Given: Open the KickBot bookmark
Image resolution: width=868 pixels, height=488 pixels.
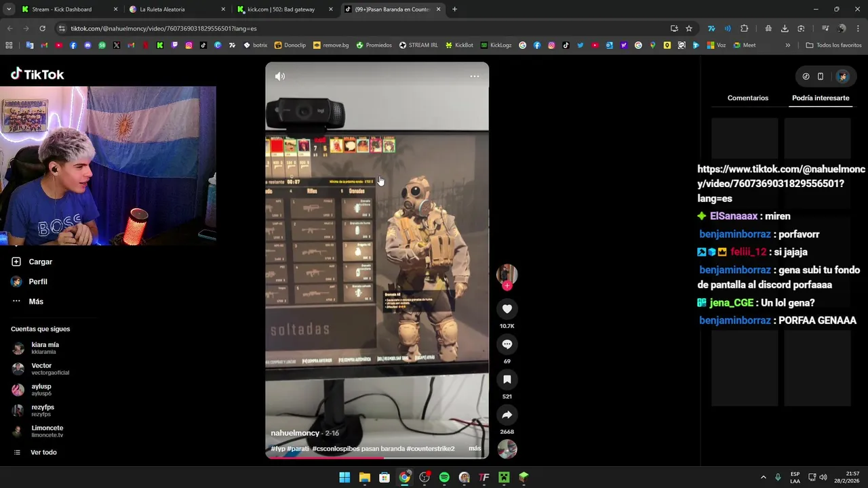Looking at the screenshot, I should [x=459, y=45].
